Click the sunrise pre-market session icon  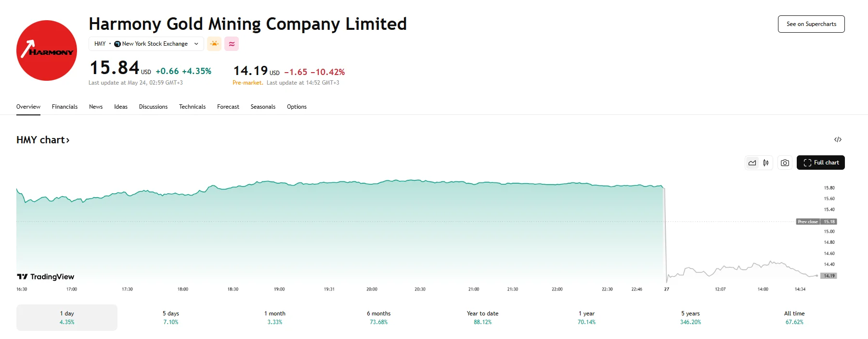tap(214, 43)
